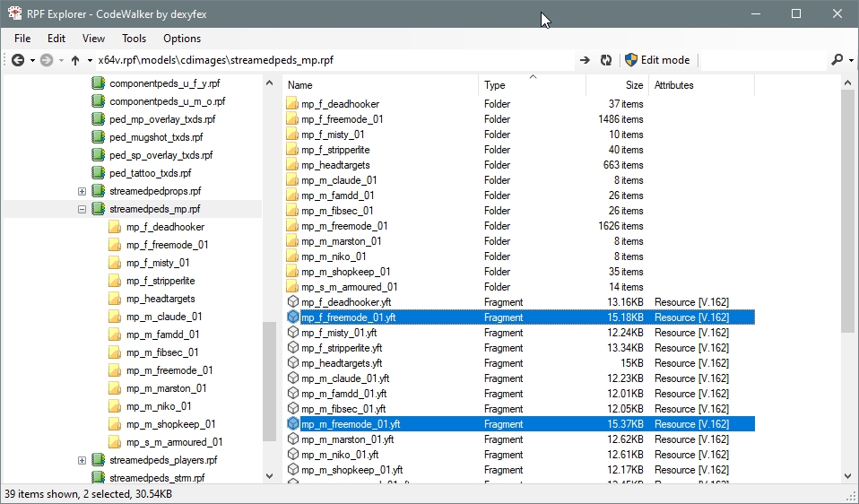Select mp_f_freemode_01.yft fragment file icon
This screenshot has width=859, height=504.
(292, 317)
